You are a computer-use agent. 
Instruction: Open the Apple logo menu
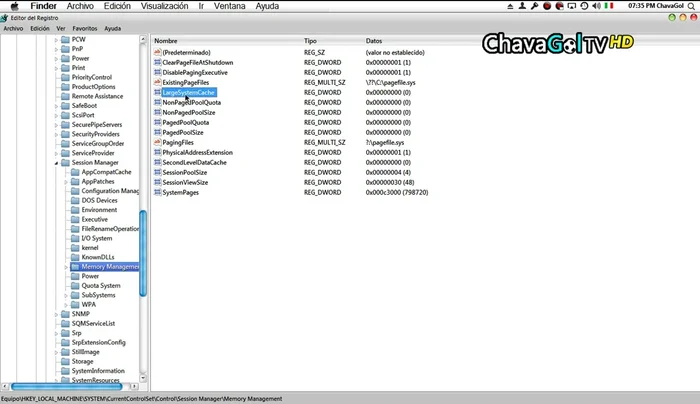pyautogui.click(x=14, y=6)
